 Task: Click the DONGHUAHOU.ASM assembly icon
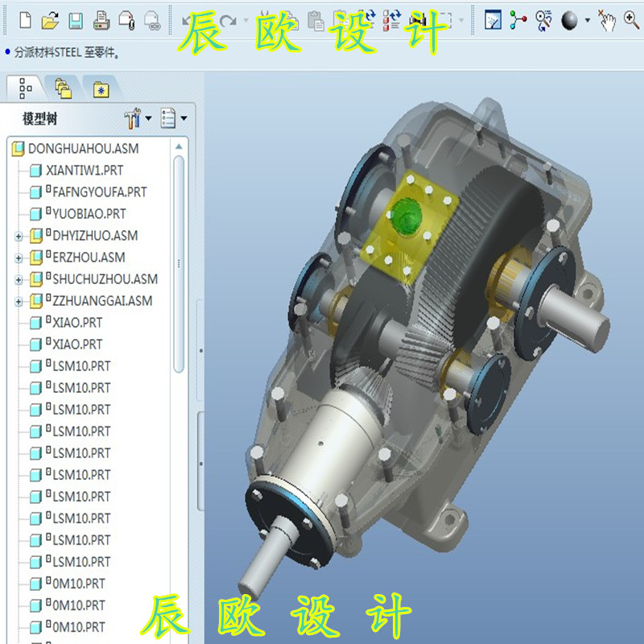point(18,149)
